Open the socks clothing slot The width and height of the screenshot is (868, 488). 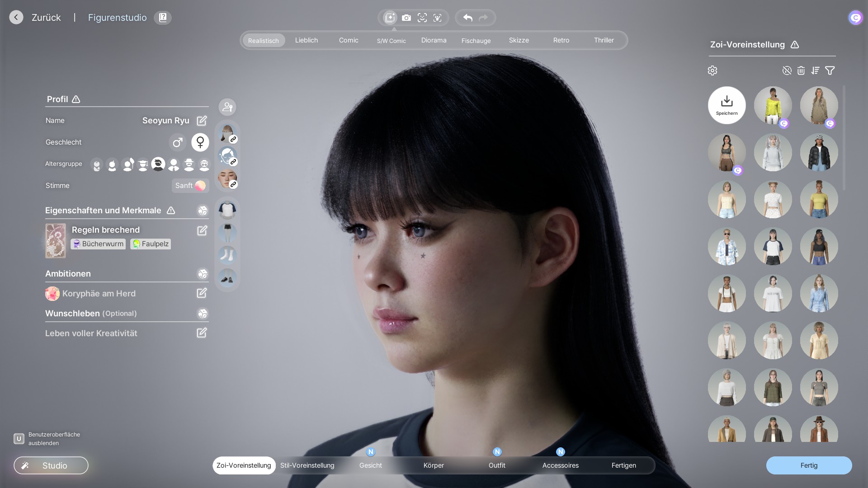tap(227, 255)
